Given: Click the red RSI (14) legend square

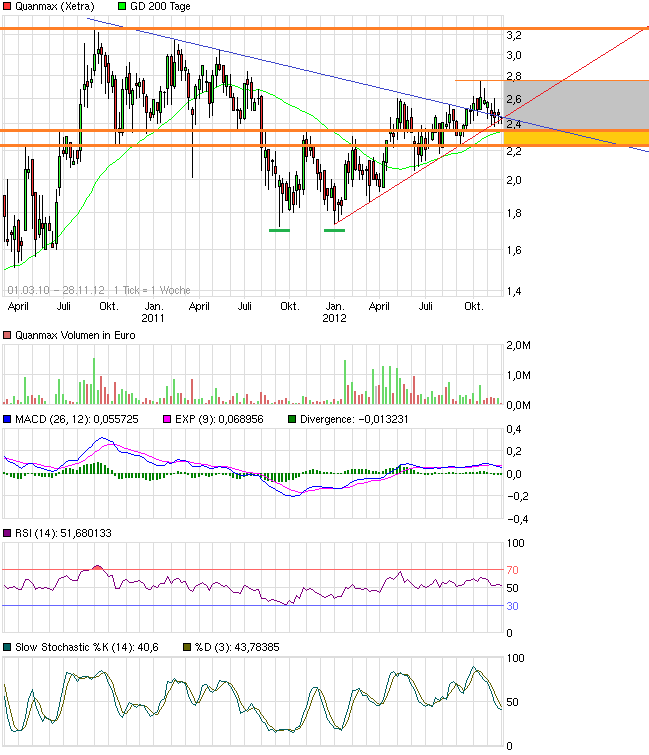Looking at the screenshot, I should pyautogui.click(x=8, y=534).
